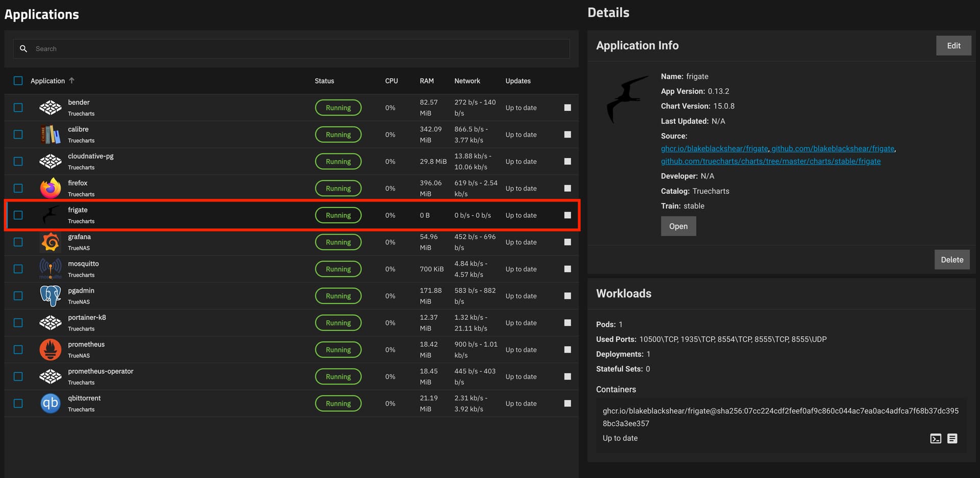Open the frigate application
980x478 pixels.
(678, 226)
